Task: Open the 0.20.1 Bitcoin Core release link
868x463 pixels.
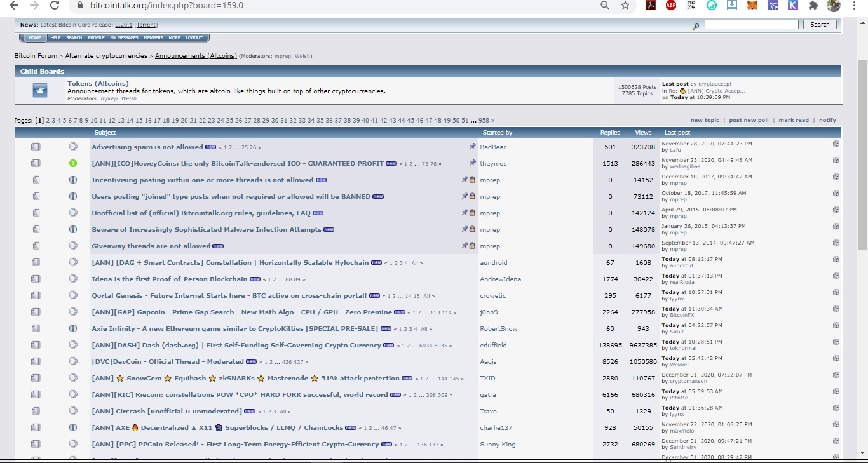Action: coord(123,25)
